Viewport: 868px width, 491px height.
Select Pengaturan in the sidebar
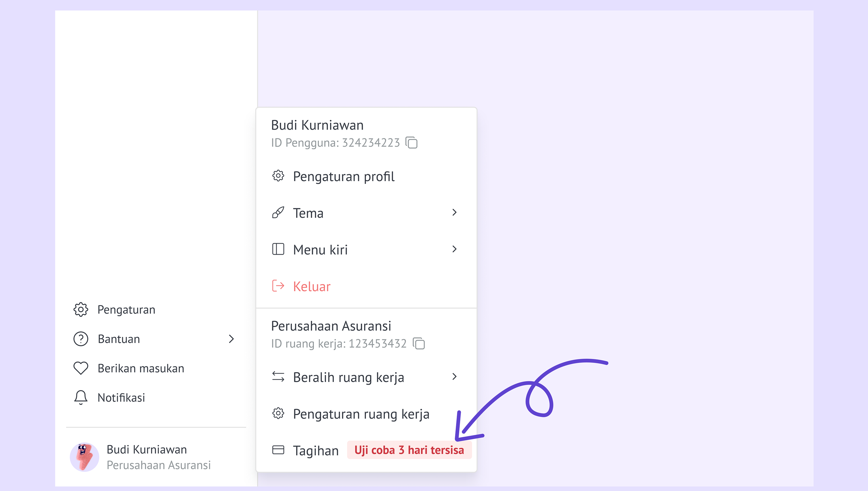[x=126, y=310]
